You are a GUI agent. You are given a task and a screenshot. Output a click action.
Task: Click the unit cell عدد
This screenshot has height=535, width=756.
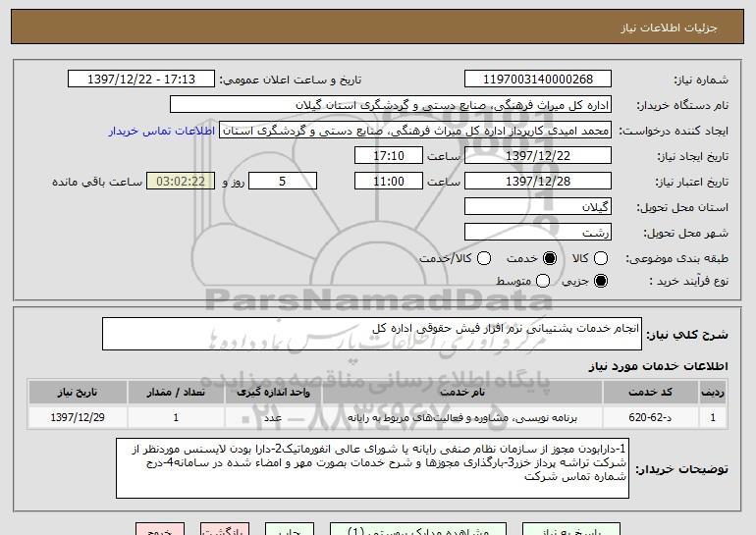pyautogui.click(x=273, y=417)
